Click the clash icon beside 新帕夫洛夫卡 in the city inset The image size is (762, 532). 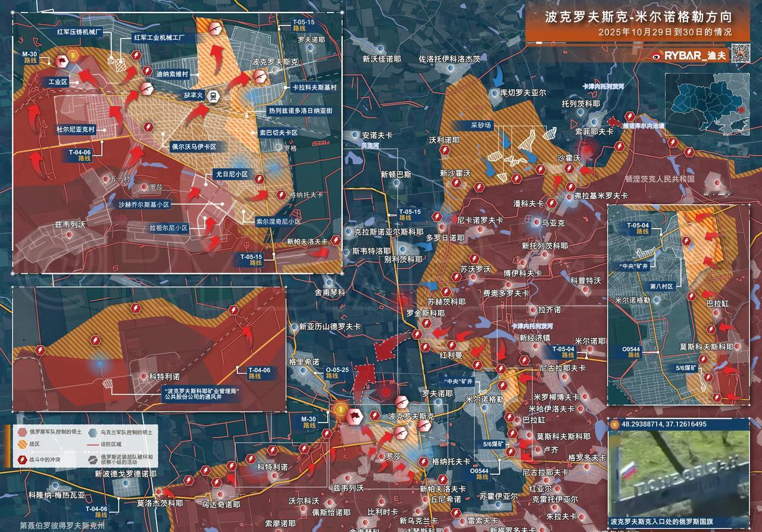[335, 241]
